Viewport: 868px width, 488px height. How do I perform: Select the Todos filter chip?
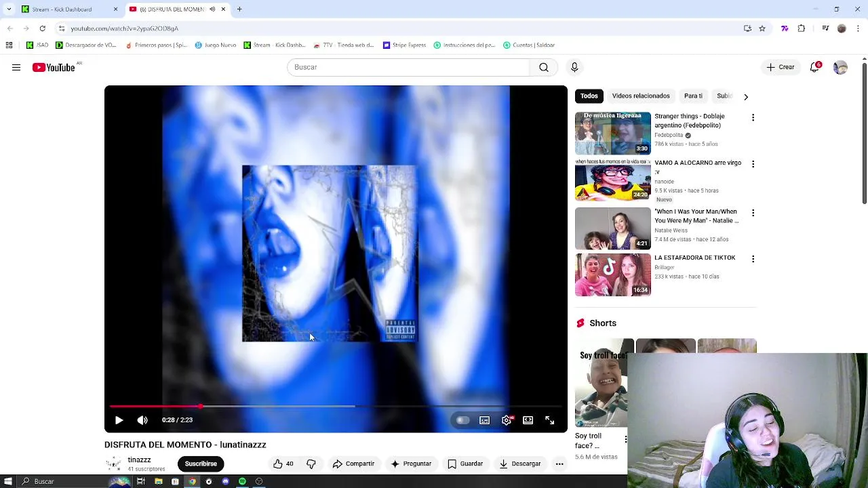[589, 96]
